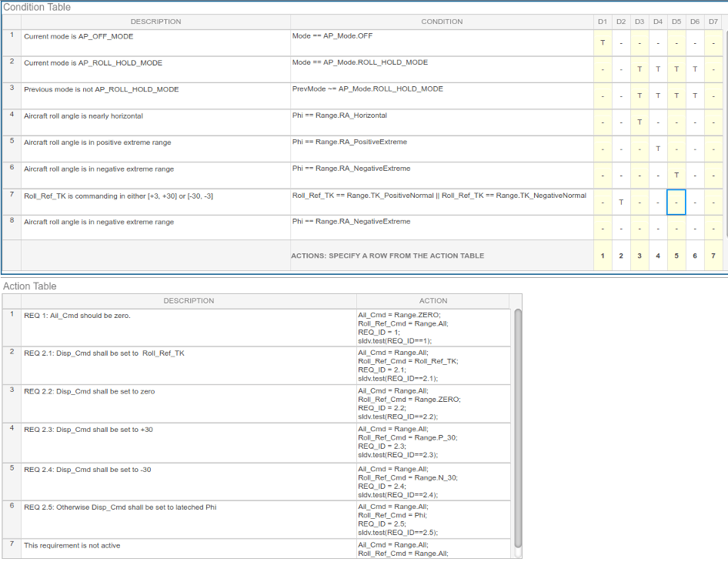Viewport: 728px width, 562px height.
Task: Click the highlighted D5 cell in the Roll_Ref_TK row
Action: coord(676,202)
